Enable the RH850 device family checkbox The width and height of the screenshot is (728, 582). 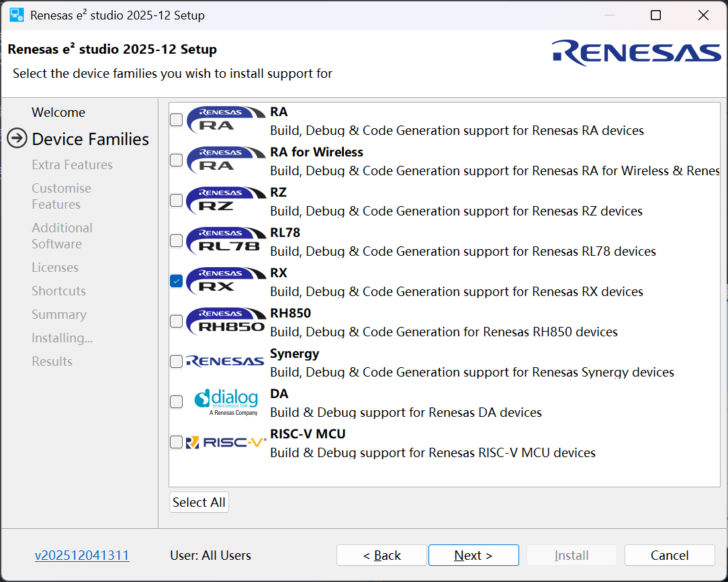pyautogui.click(x=177, y=321)
